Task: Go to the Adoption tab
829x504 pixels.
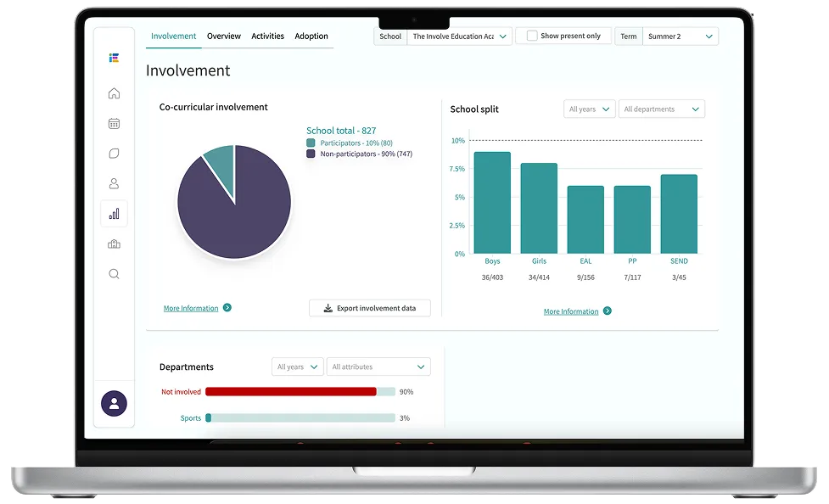Action: [311, 36]
